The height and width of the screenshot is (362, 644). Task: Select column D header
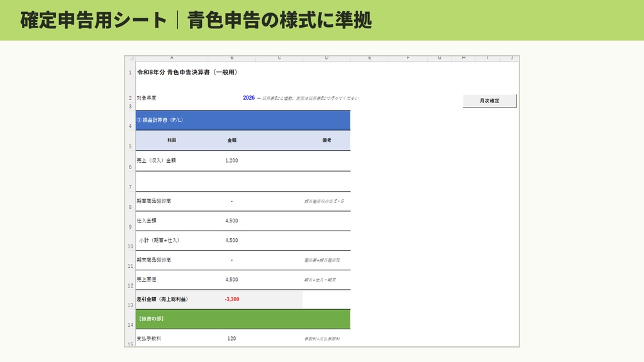tap(326, 58)
